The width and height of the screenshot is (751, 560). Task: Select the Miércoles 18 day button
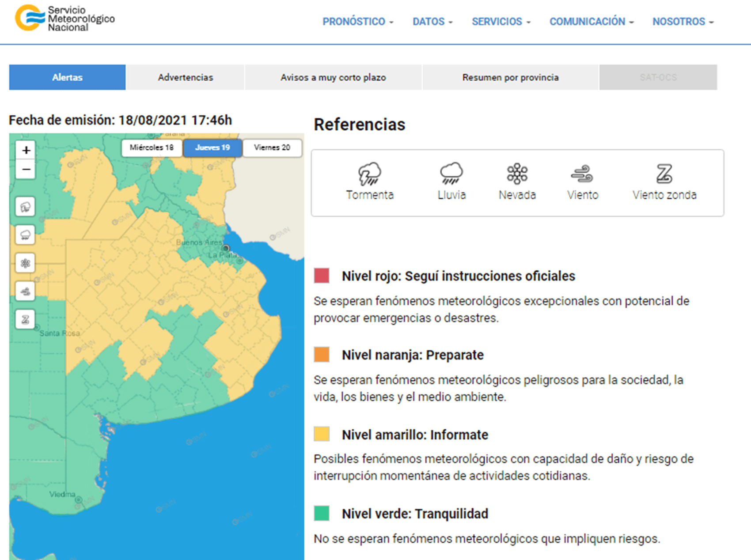151,148
